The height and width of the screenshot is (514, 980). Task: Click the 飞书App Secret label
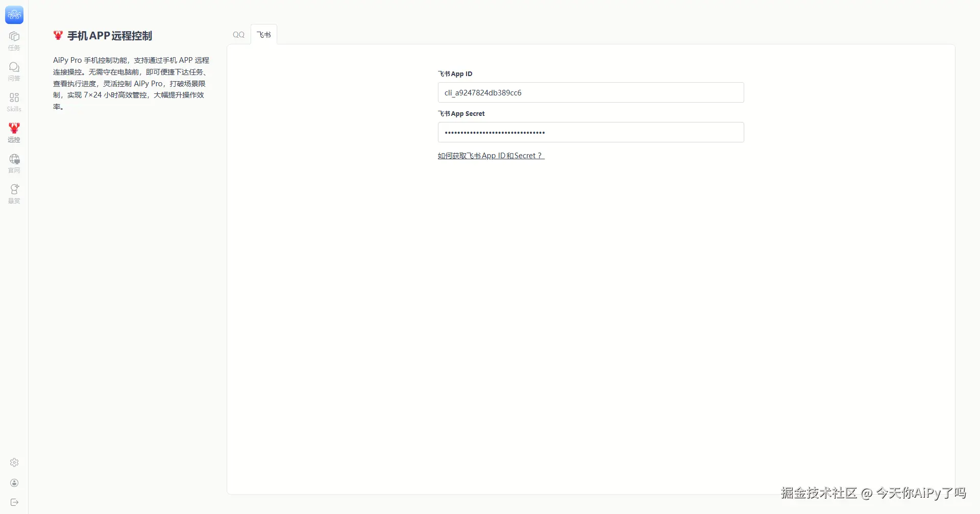point(461,114)
